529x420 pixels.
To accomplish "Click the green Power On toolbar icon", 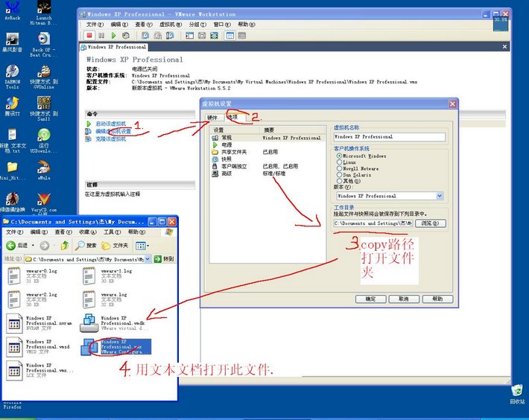I will coord(113,35).
